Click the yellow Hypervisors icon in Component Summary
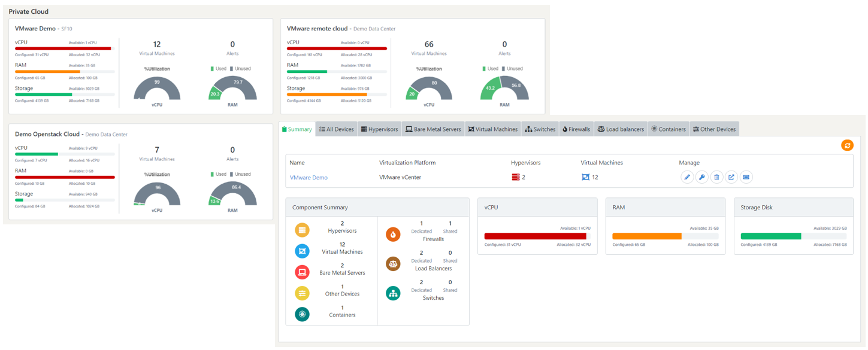Image resolution: width=868 pixels, height=350 pixels. [x=302, y=230]
